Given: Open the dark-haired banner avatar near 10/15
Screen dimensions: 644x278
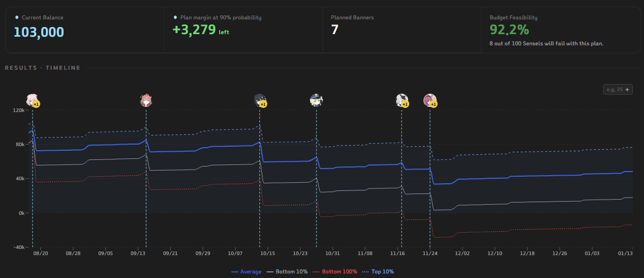Looking at the screenshot, I should [x=260, y=100].
